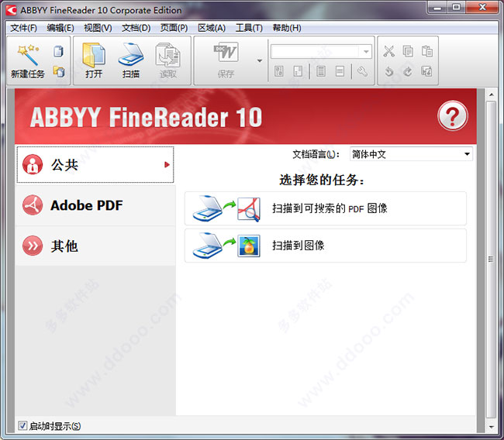
Task: Click the redo arrow icon
Action: point(408,71)
